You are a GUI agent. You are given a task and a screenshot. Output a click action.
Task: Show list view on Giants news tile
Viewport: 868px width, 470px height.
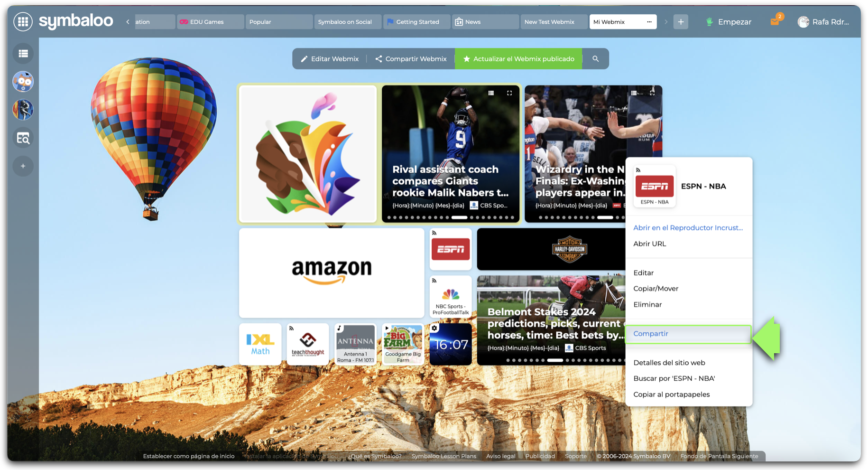(491, 93)
